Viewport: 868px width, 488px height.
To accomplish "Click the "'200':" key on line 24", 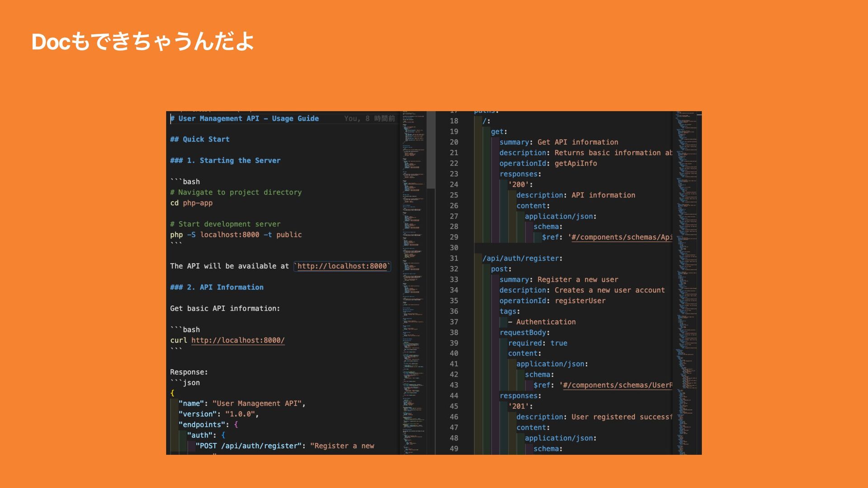I will 520,184.
